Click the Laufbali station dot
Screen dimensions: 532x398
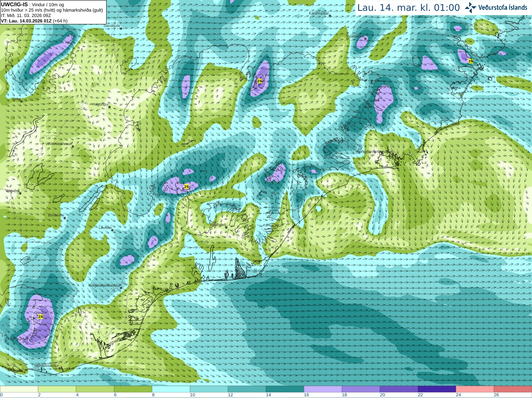(112, 230)
